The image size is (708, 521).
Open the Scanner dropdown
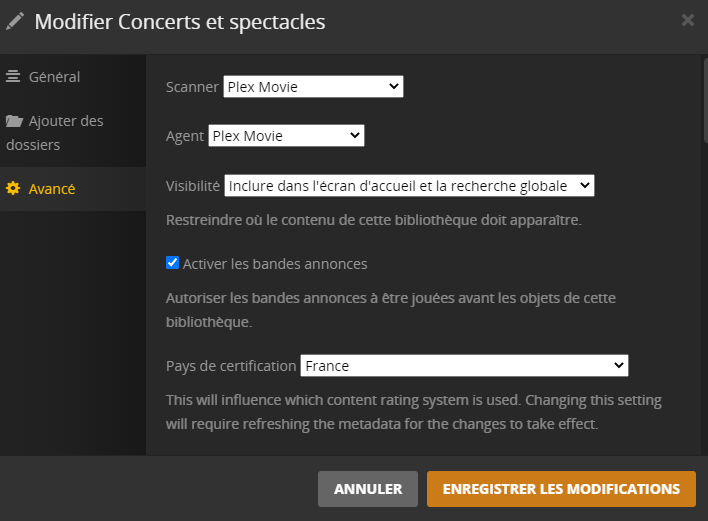tap(313, 87)
